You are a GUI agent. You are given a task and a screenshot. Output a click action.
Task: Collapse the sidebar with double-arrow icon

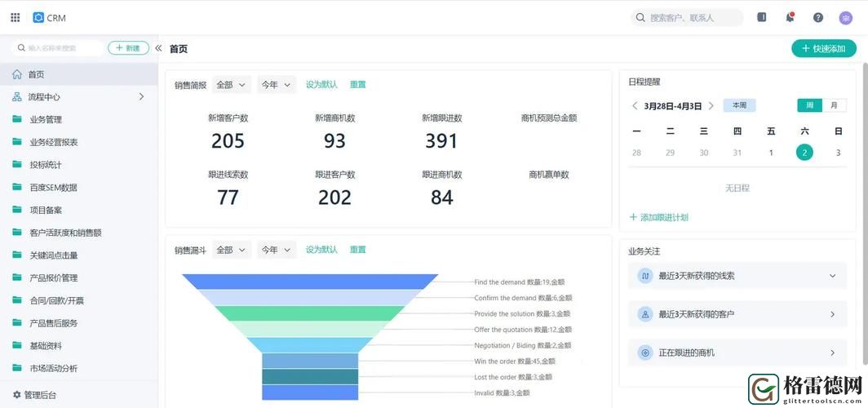(158, 48)
